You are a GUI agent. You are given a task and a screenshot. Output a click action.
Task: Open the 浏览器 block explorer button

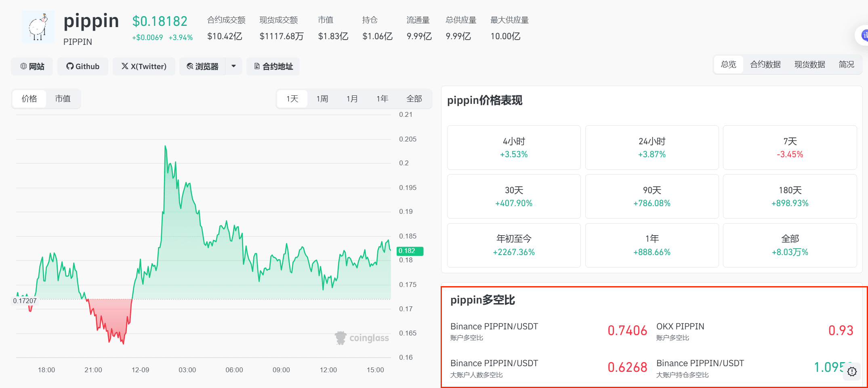point(202,66)
